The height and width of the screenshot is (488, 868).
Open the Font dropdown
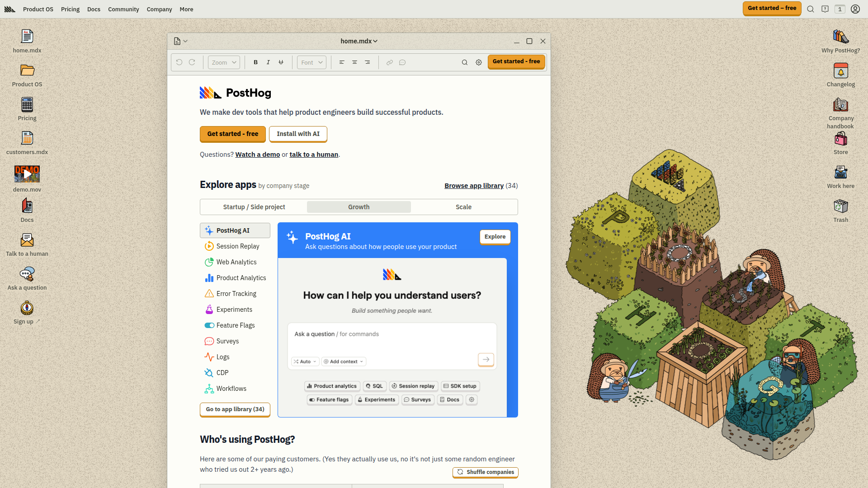click(311, 62)
